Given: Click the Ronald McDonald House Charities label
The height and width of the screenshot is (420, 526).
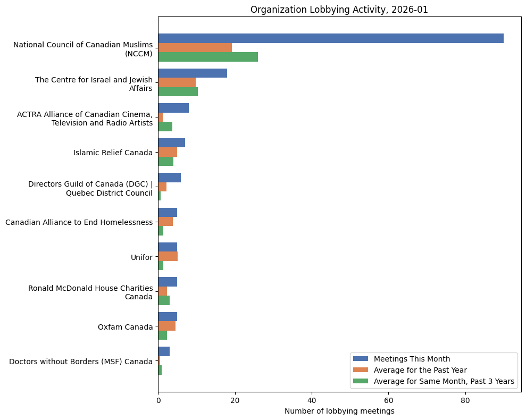Looking at the screenshot, I should (x=90, y=293).
